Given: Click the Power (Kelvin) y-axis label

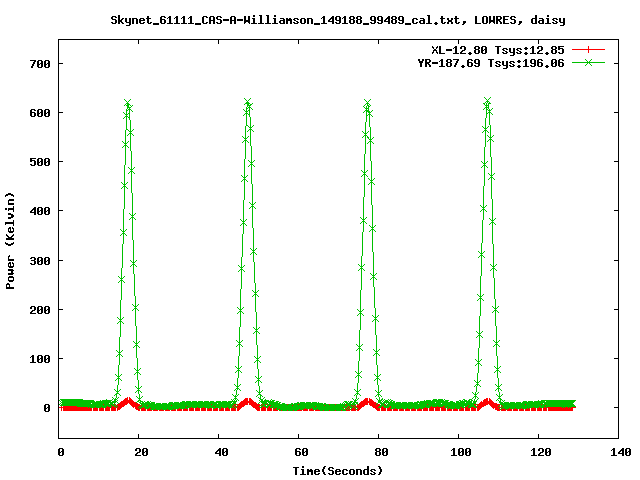Looking at the screenshot, I should tap(10, 241).
